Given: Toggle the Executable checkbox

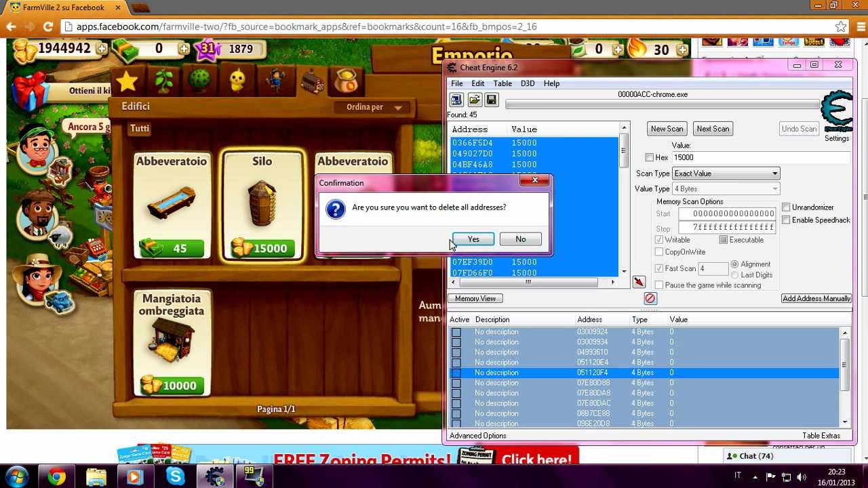Looking at the screenshot, I should click(x=724, y=240).
